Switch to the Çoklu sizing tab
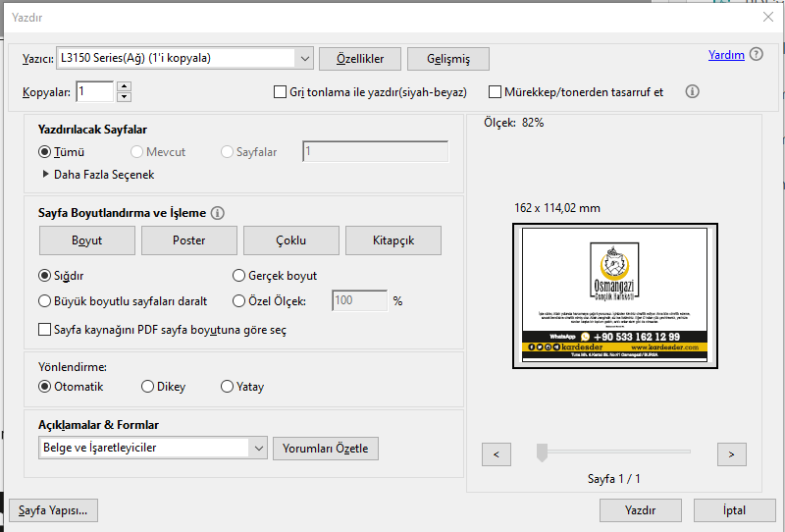Screen dimensions: 785x532 [x=291, y=240]
